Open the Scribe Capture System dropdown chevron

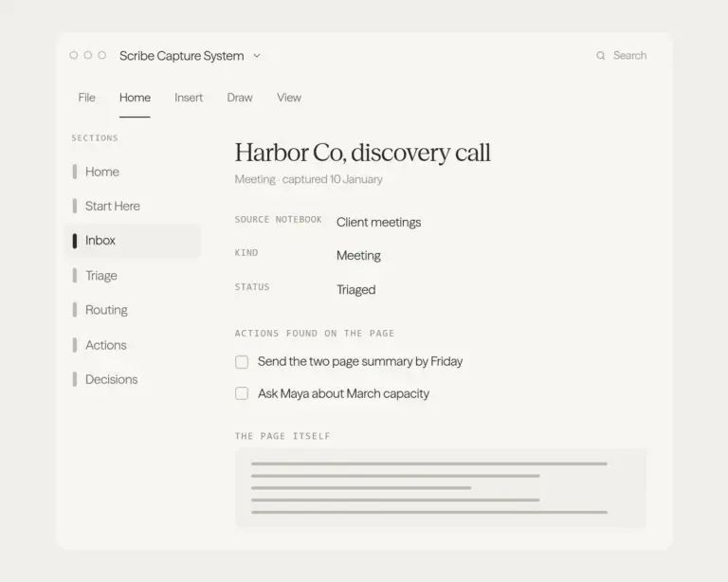click(x=257, y=56)
